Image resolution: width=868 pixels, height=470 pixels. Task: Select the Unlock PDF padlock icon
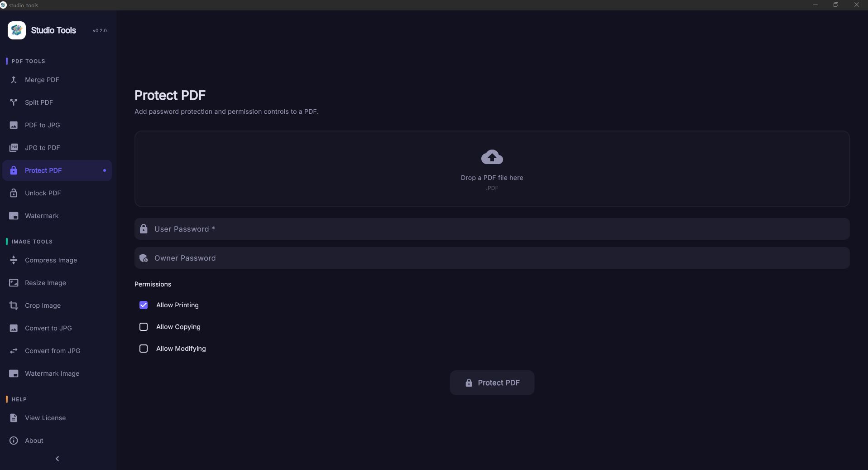point(14,193)
